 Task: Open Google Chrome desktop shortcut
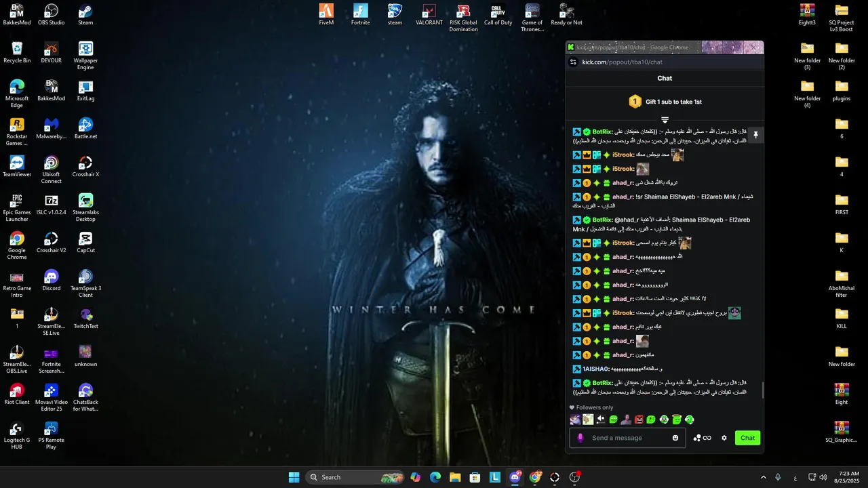(17, 246)
